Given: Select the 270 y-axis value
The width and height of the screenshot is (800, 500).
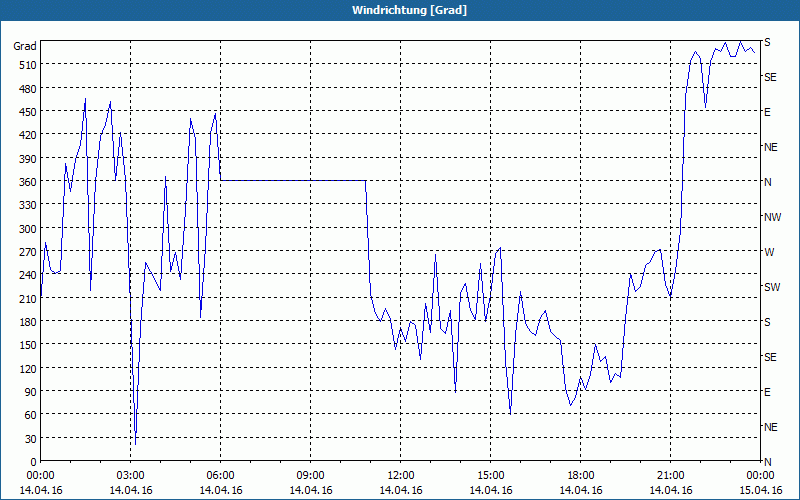Looking at the screenshot, I should pyautogui.click(x=29, y=252).
